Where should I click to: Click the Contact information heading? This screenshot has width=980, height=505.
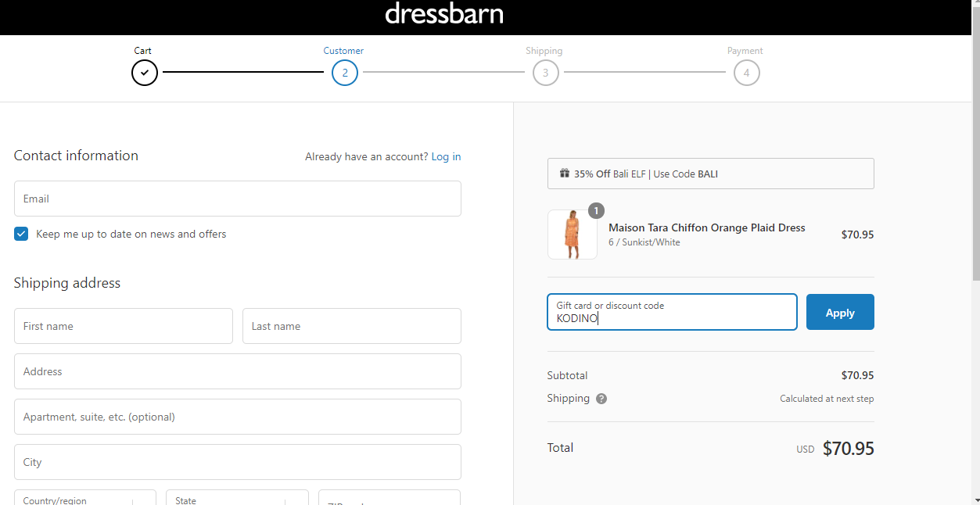point(76,156)
